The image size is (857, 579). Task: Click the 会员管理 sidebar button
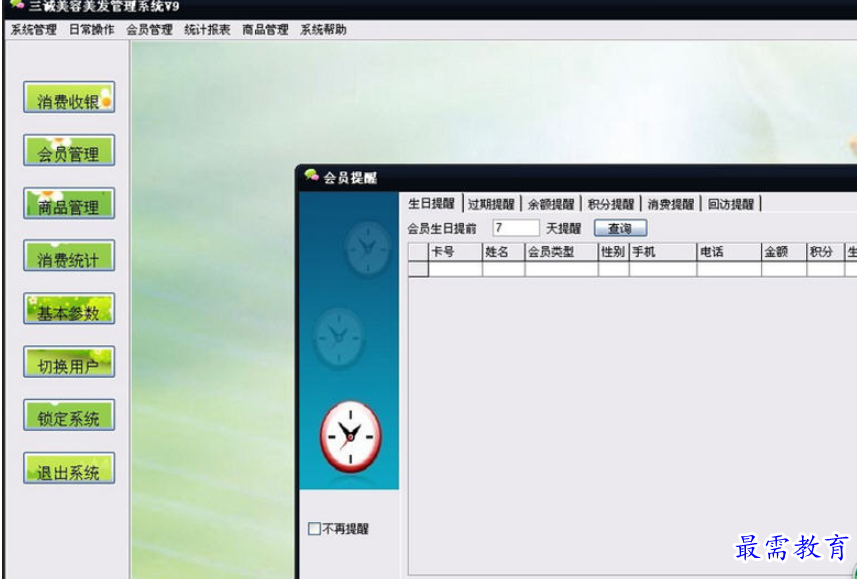coord(69,150)
